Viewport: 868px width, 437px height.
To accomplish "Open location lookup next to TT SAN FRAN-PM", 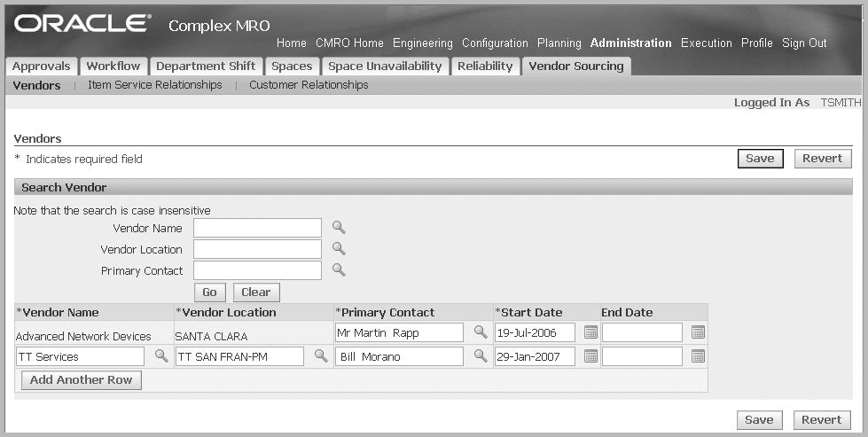I will tap(321, 355).
